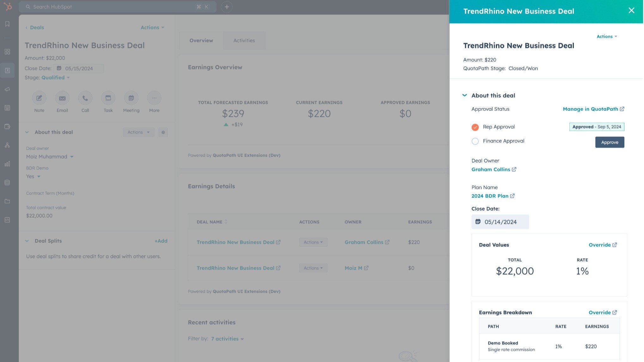The image size is (644, 362).
Task: Change the deal Stage from Qualified
Action: 55,77
